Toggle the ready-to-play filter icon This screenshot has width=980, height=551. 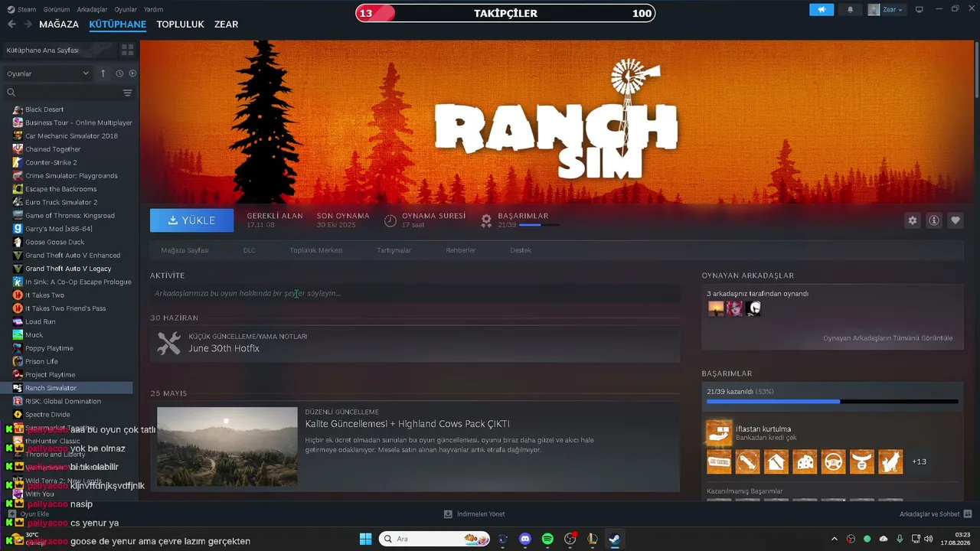[x=132, y=73]
